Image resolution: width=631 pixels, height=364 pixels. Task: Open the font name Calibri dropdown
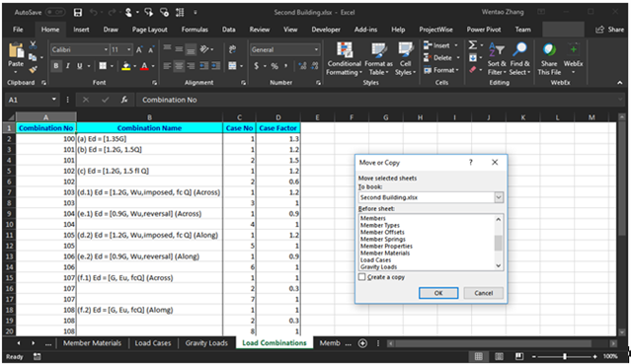[106, 50]
